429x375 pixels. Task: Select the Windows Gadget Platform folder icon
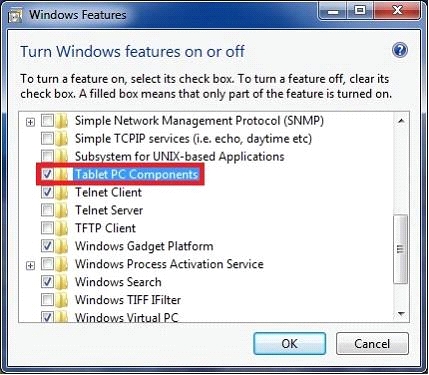(62, 246)
